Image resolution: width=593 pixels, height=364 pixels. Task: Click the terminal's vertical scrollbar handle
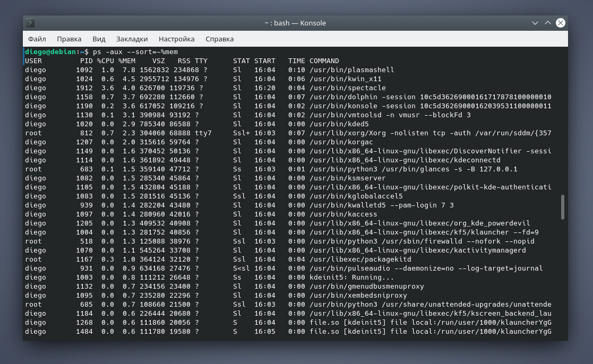[x=563, y=207]
